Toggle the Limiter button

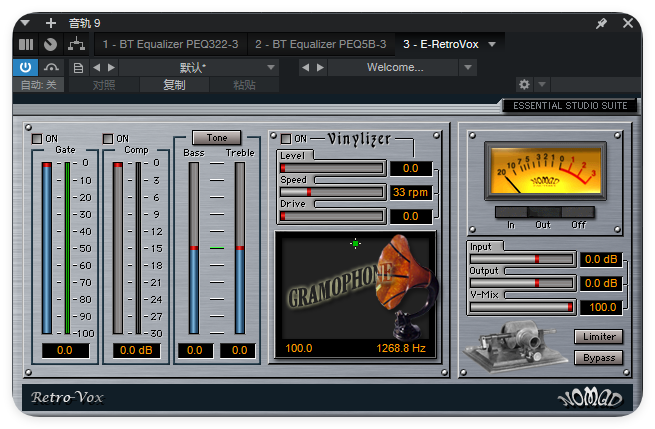tap(599, 336)
